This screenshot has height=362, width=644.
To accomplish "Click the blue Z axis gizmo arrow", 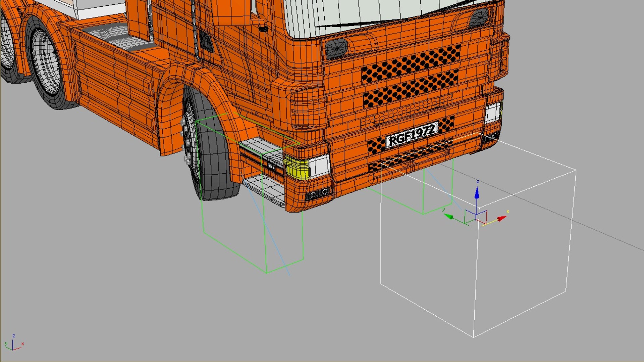I will pos(477,192).
